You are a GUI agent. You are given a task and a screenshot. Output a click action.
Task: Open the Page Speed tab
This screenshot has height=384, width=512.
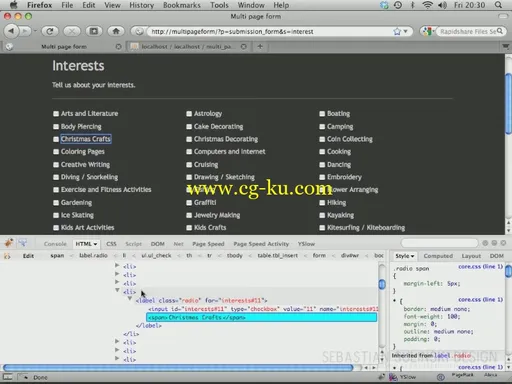coord(208,244)
